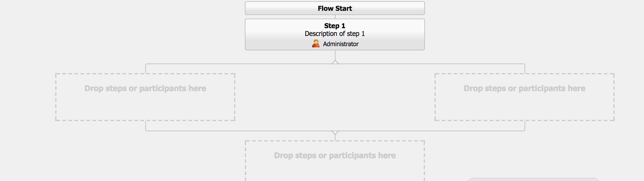Viewport: 644px width, 181px height.
Task: Select the bottom center drop zone
Action: pyautogui.click(x=335, y=161)
